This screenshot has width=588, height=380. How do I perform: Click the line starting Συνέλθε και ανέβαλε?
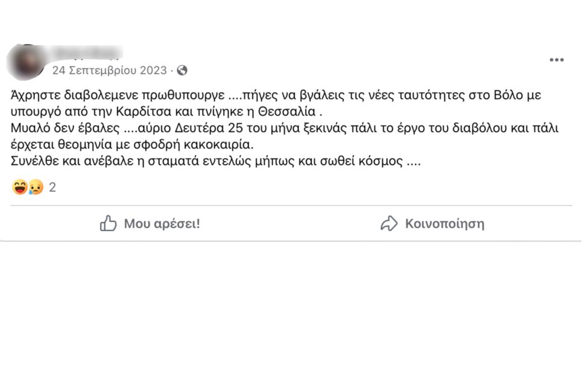(216, 161)
